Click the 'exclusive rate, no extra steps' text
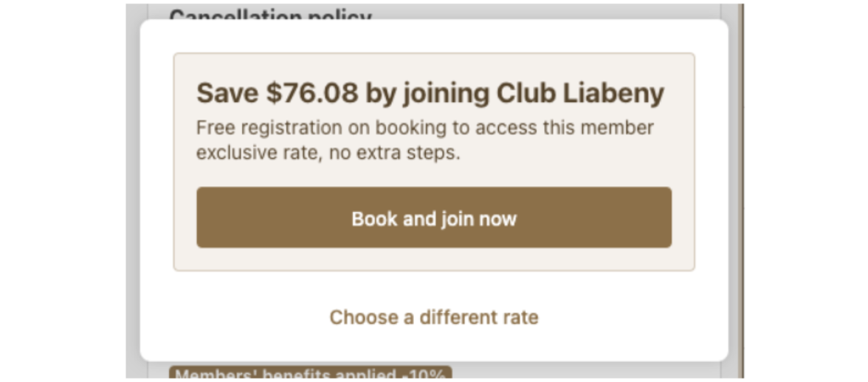This screenshot has height=382, width=868. [x=328, y=154]
